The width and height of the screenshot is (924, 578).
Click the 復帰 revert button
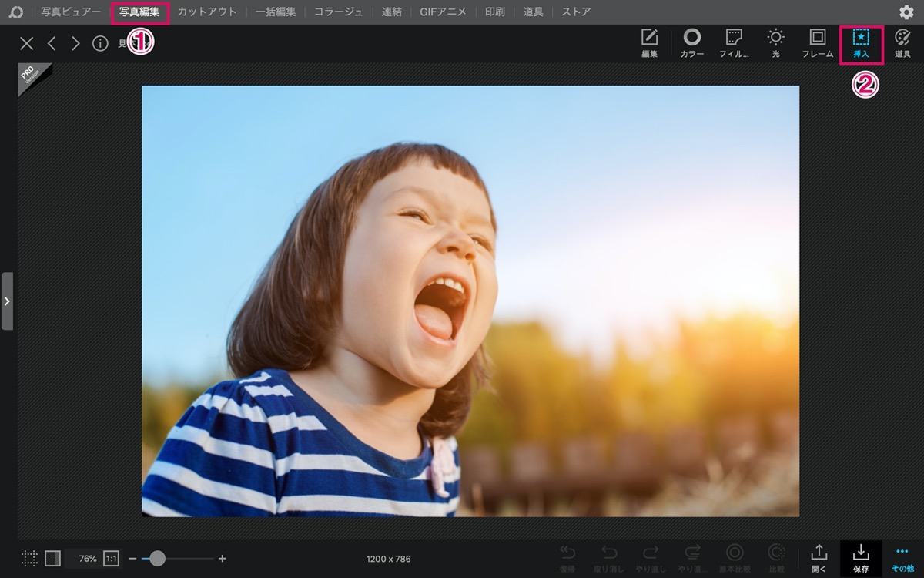tap(567, 559)
